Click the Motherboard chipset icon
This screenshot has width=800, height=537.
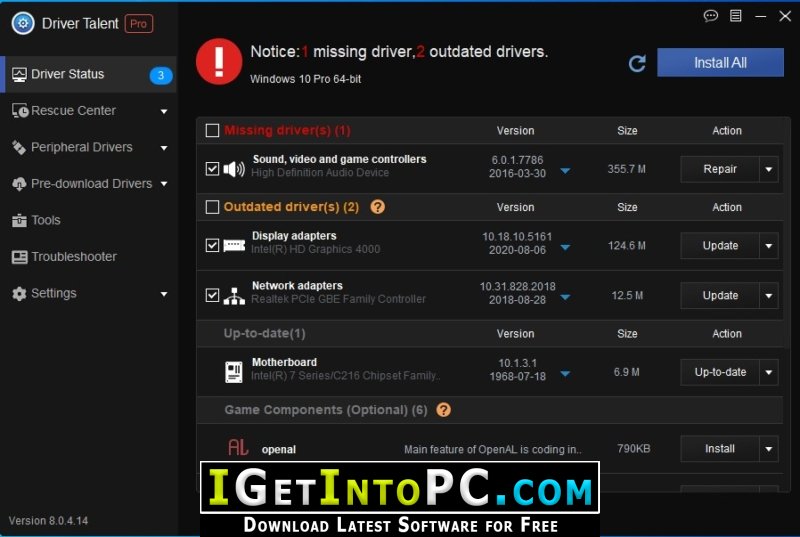(234, 372)
